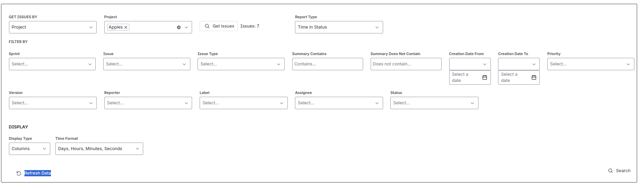The width and height of the screenshot is (644, 188).
Task: Expand the Project dropdown chevron
Action: (x=186, y=27)
